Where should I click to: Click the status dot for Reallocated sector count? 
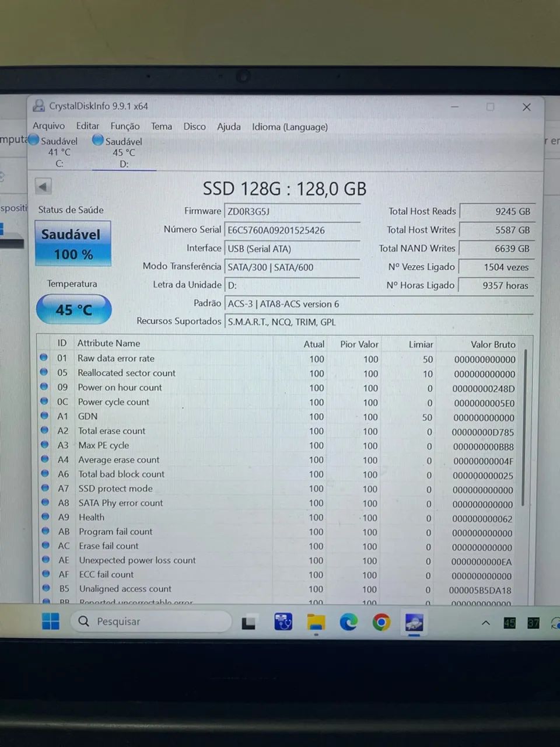coord(44,372)
